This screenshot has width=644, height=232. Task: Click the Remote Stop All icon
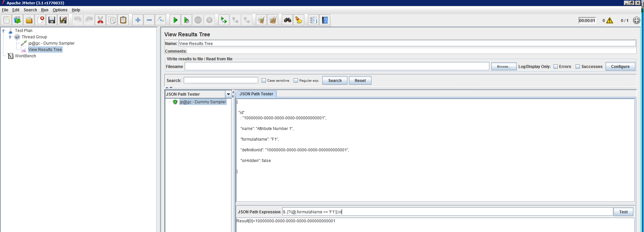pos(235,20)
